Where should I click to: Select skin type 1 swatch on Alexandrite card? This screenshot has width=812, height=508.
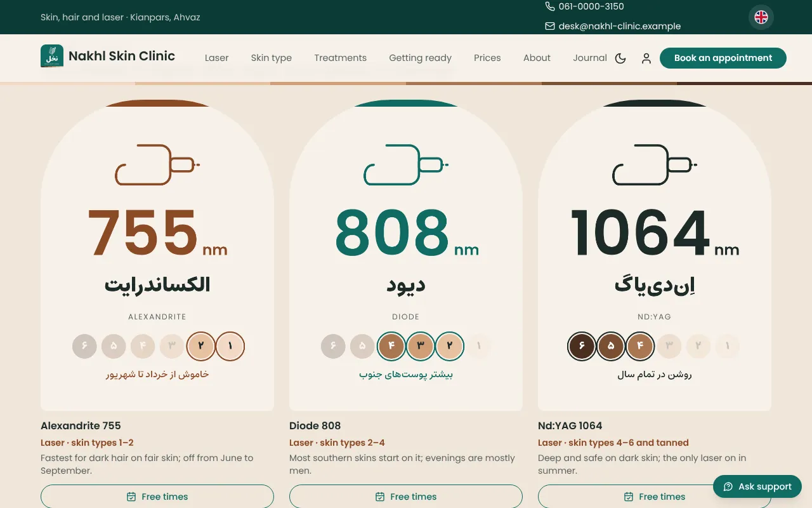230,346
